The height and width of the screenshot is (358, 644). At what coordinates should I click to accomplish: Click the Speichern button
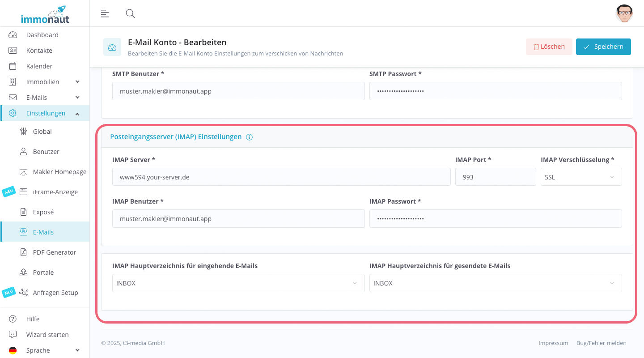point(603,47)
